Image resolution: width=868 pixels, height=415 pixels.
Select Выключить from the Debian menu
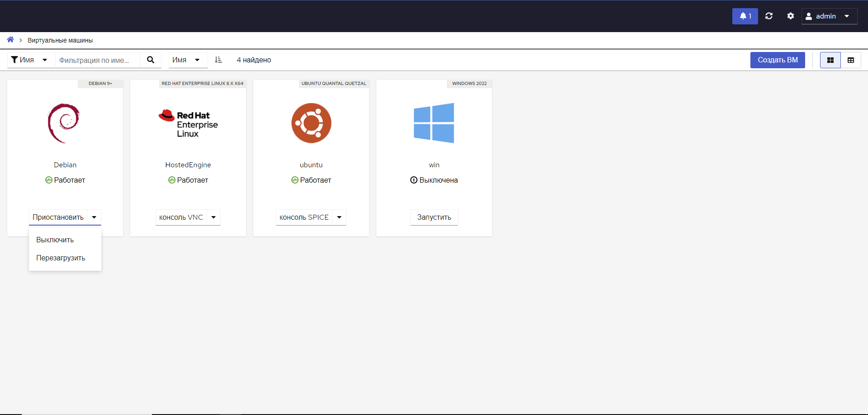tap(55, 240)
